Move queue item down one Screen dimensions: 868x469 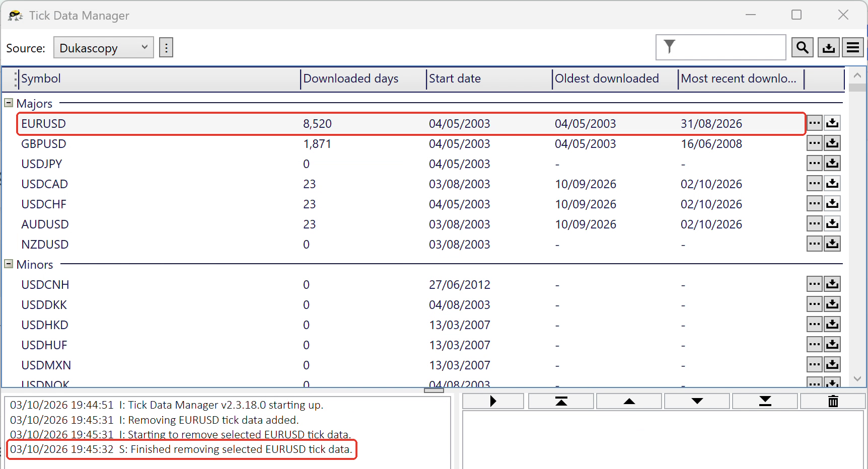[x=697, y=401]
